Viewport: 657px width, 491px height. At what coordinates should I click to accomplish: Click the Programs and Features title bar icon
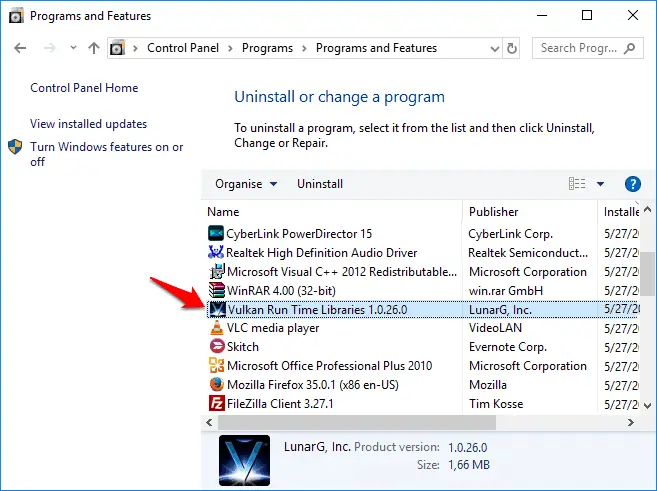(16, 16)
